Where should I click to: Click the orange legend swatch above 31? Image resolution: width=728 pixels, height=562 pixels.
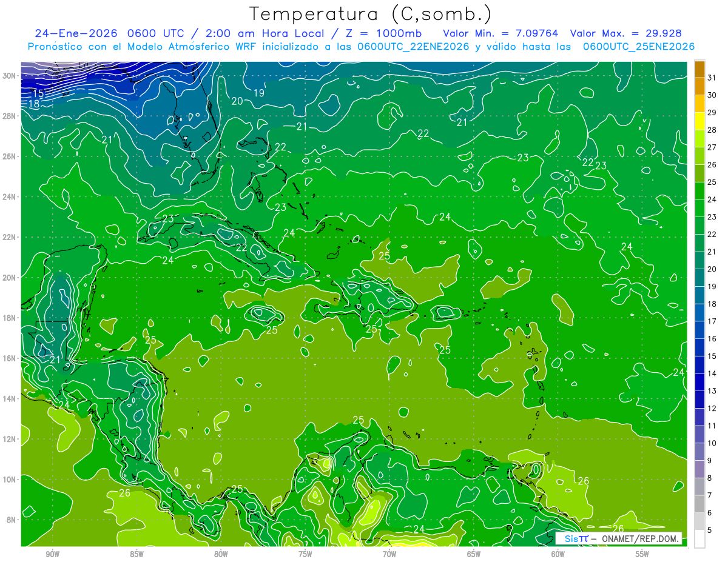(x=699, y=69)
